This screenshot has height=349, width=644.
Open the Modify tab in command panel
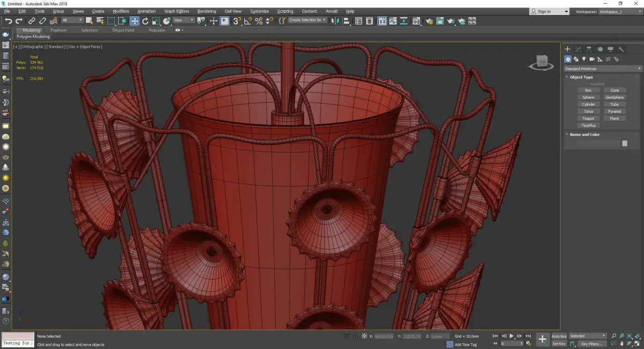tap(578, 49)
